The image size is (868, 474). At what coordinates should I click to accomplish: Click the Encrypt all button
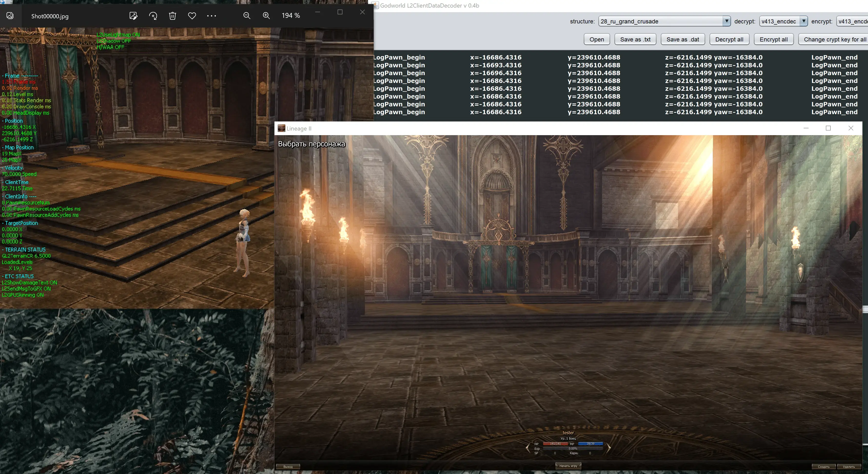point(774,39)
